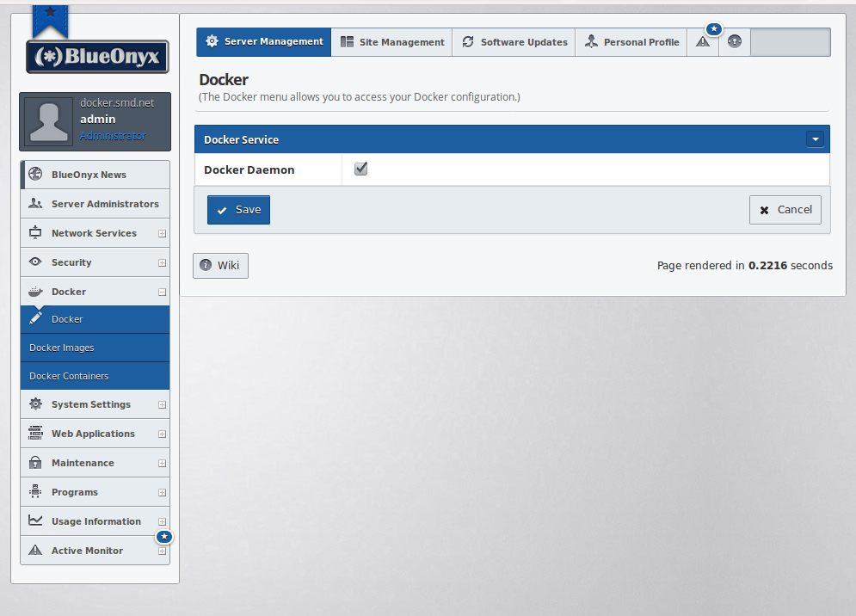
Task: Click the Personal Profile person icon
Action: [591, 41]
